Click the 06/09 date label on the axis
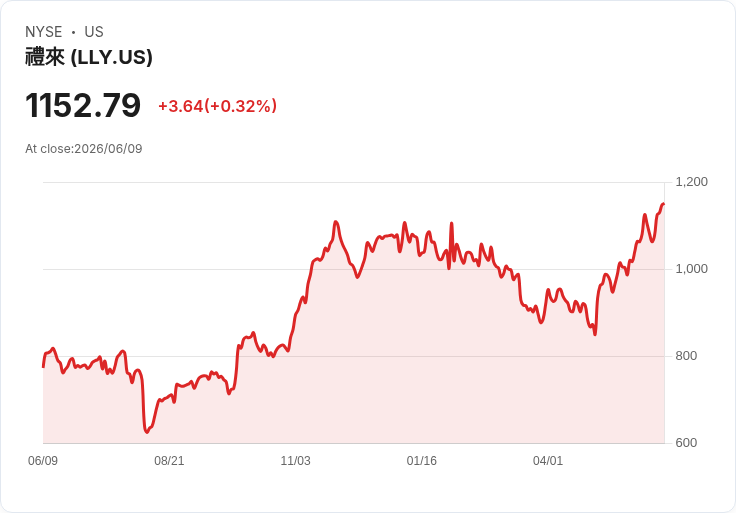736x513 pixels. (x=43, y=461)
